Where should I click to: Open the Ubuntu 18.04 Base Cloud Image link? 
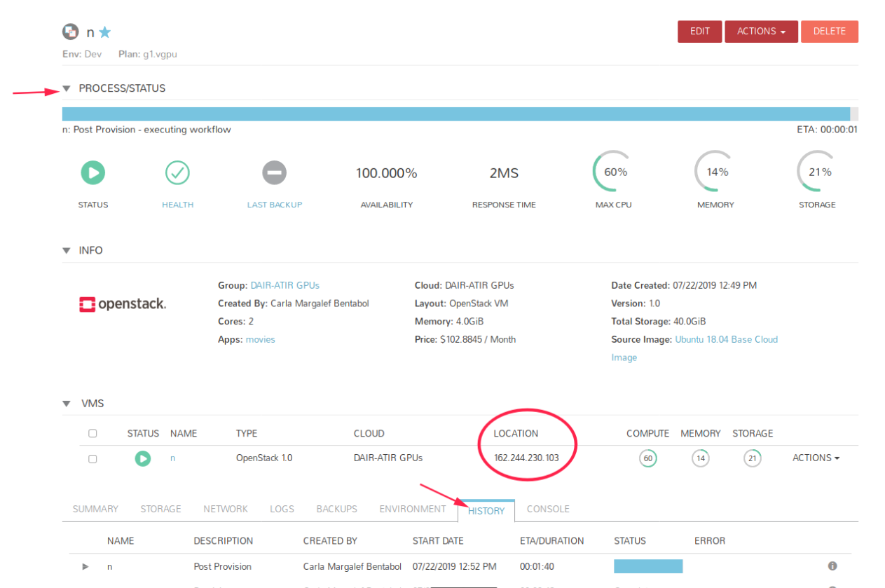pyautogui.click(x=726, y=340)
